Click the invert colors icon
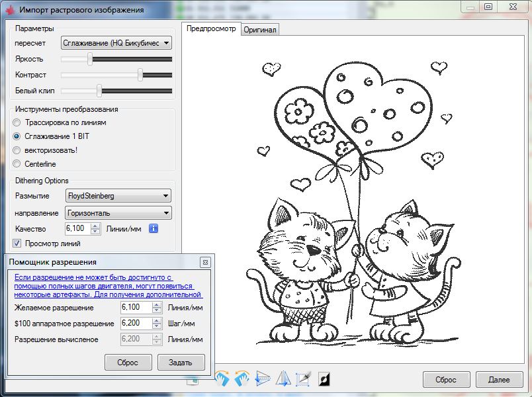 324,378
